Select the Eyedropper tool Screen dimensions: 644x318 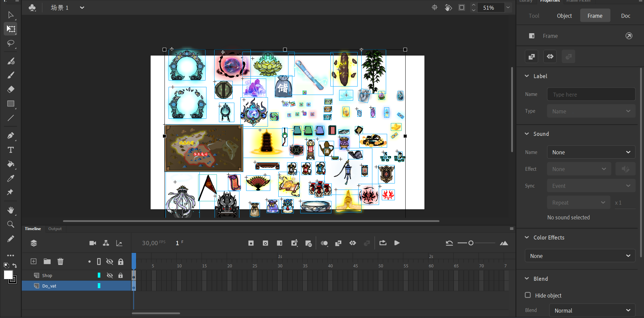pos(11,178)
